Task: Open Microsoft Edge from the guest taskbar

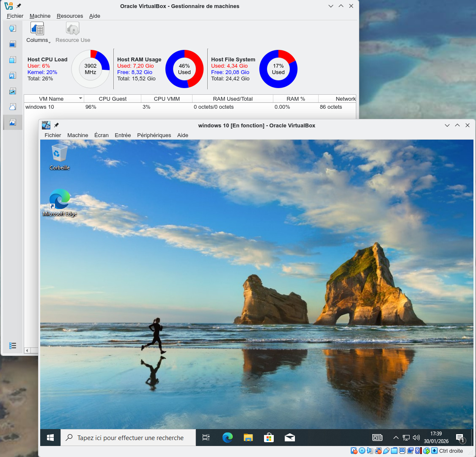Action: (x=228, y=438)
